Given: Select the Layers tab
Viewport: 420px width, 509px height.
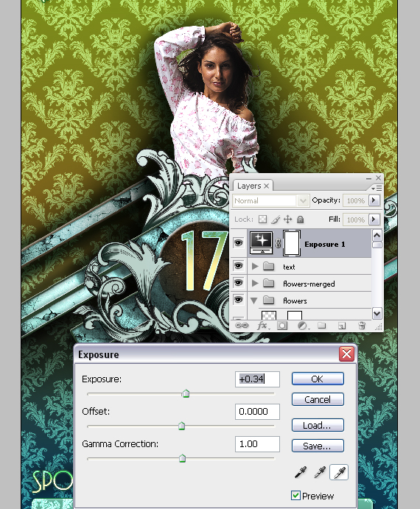Looking at the screenshot, I should click(x=249, y=186).
